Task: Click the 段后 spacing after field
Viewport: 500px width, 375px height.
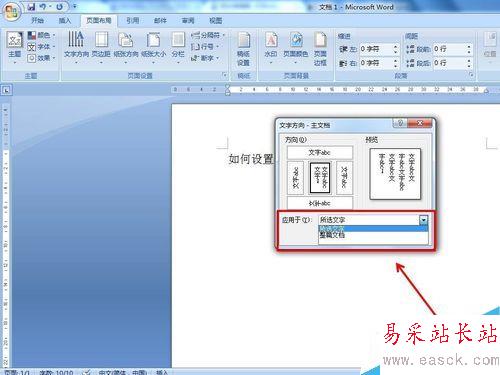Action: point(449,63)
